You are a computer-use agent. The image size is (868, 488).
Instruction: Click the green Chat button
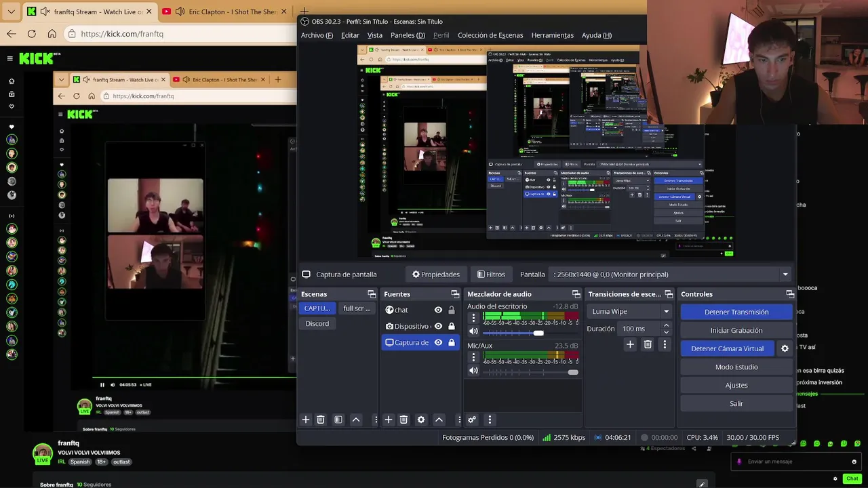pos(852,479)
